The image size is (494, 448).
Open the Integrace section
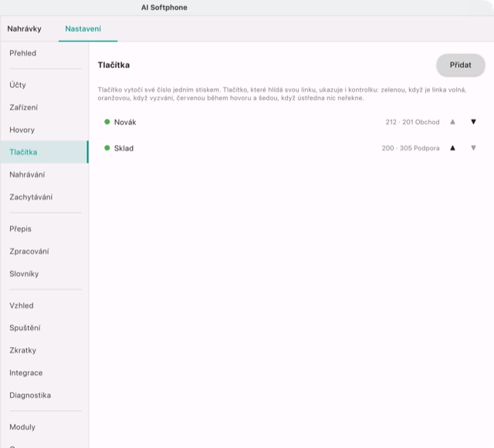pyautogui.click(x=44, y=372)
